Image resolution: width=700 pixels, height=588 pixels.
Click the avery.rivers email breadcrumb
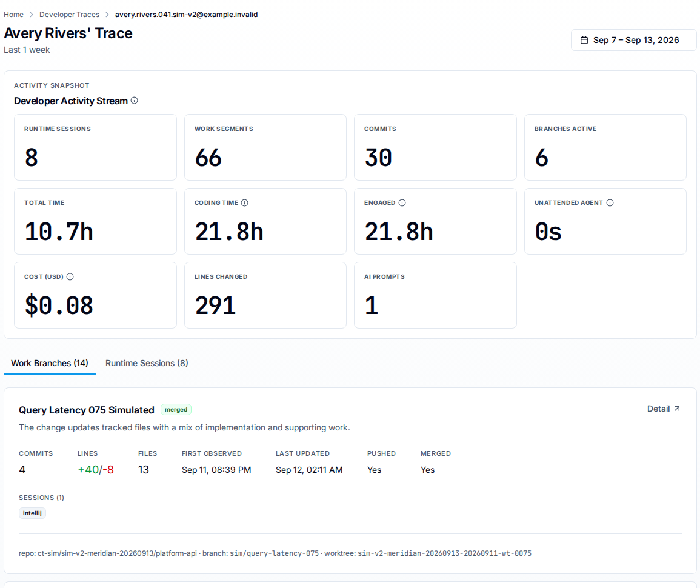(x=186, y=15)
